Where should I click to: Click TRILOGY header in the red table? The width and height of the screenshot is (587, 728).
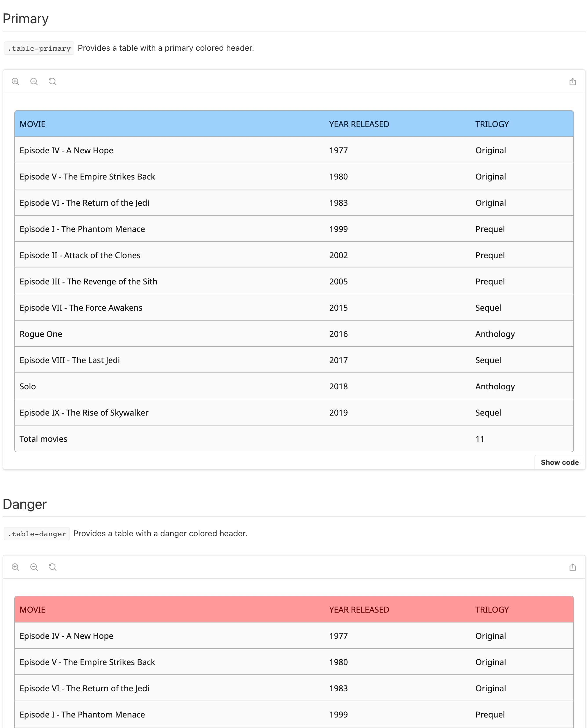click(x=492, y=610)
